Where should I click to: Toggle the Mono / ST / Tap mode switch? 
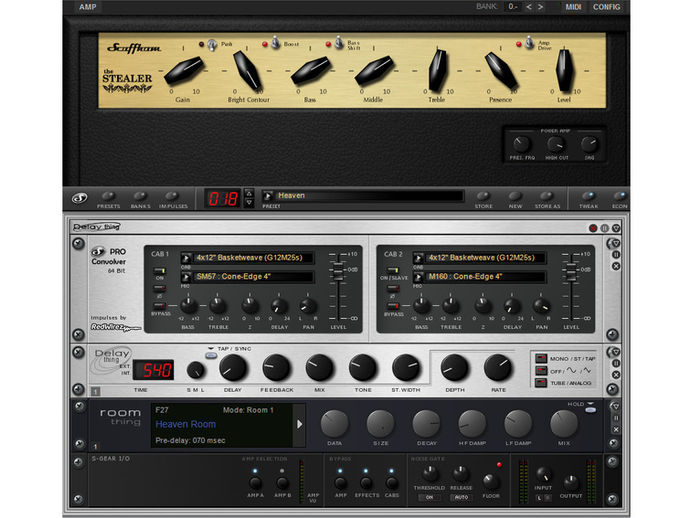tap(541, 359)
